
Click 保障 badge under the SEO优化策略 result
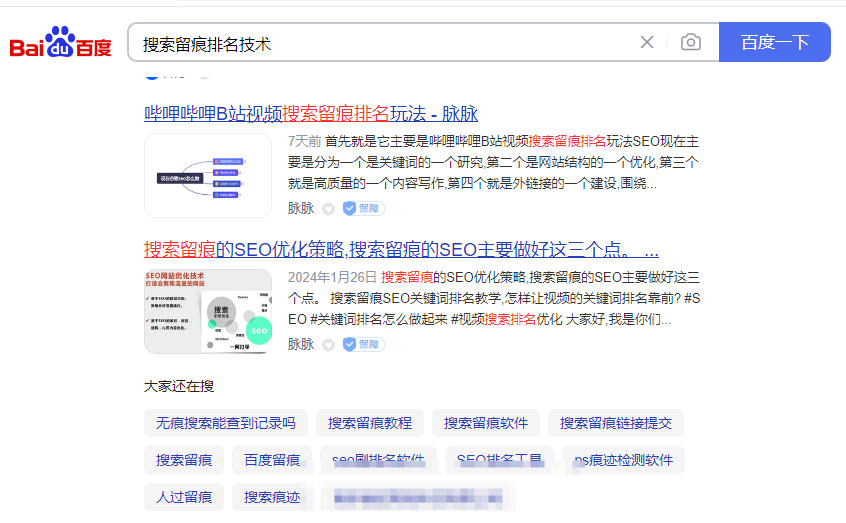point(364,344)
